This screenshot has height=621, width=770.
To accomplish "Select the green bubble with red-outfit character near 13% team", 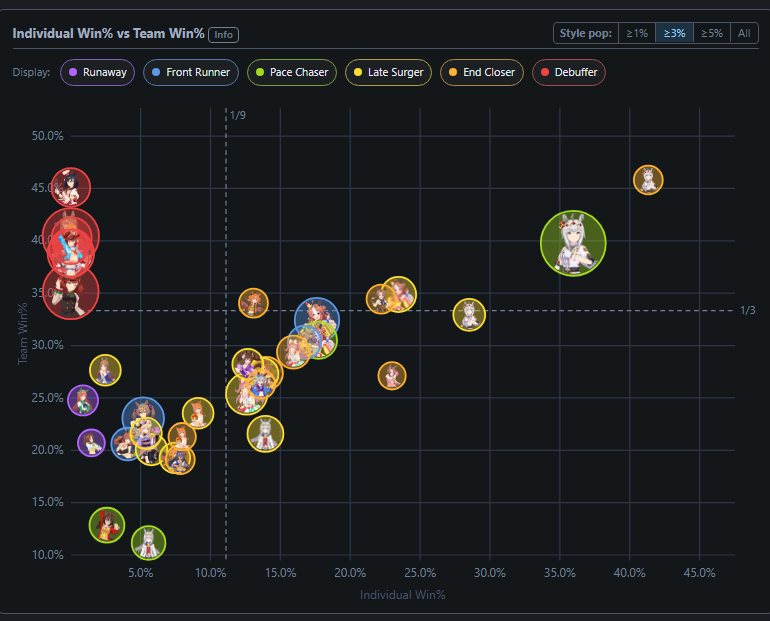I will point(107,525).
